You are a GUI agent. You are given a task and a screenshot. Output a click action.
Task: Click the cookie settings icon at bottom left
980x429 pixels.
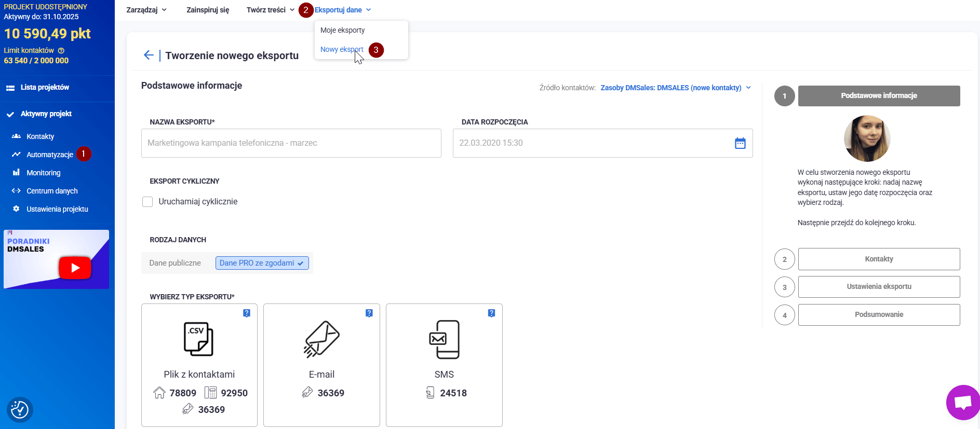tap(20, 409)
